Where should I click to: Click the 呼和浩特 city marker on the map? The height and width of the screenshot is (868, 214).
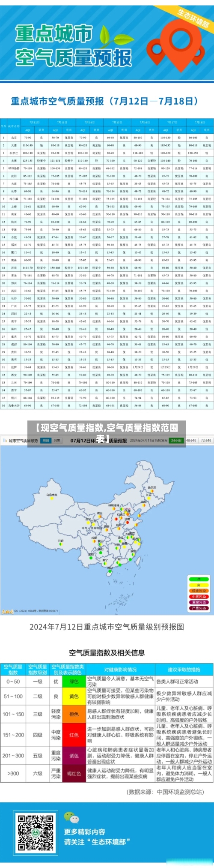113,508
